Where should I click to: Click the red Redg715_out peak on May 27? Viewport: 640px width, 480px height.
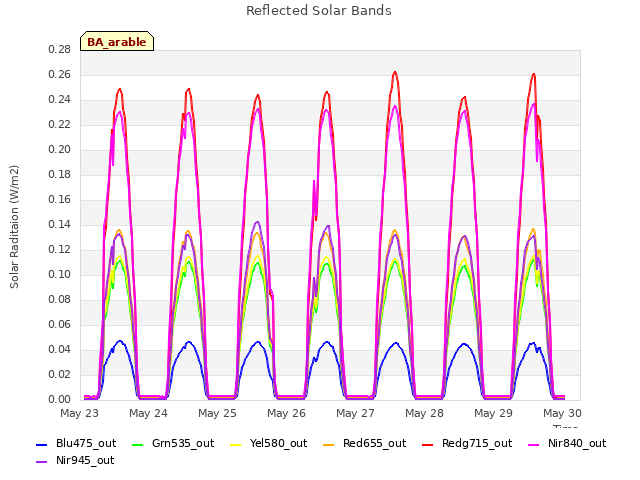pyautogui.click(x=395, y=73)
